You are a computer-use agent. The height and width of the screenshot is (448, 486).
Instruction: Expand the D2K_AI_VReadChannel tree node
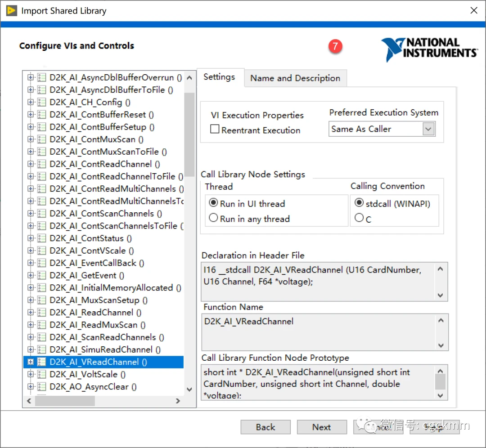31,362
